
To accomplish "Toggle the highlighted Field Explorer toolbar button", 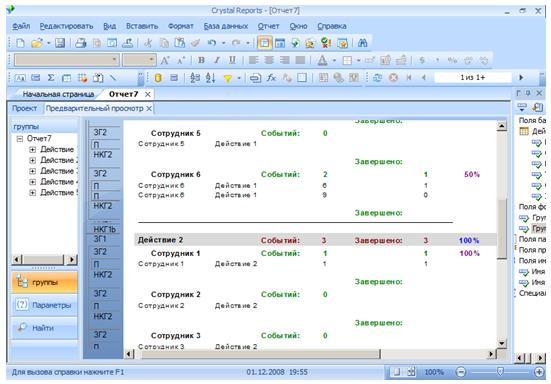I will tap(264, 43).
